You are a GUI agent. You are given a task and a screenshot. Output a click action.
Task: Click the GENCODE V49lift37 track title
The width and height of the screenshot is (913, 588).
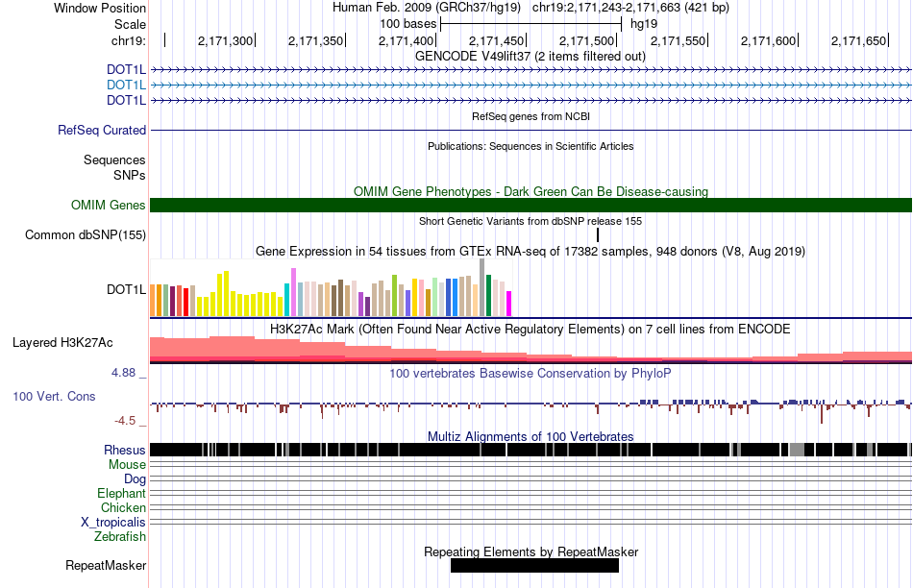point(530,57)
